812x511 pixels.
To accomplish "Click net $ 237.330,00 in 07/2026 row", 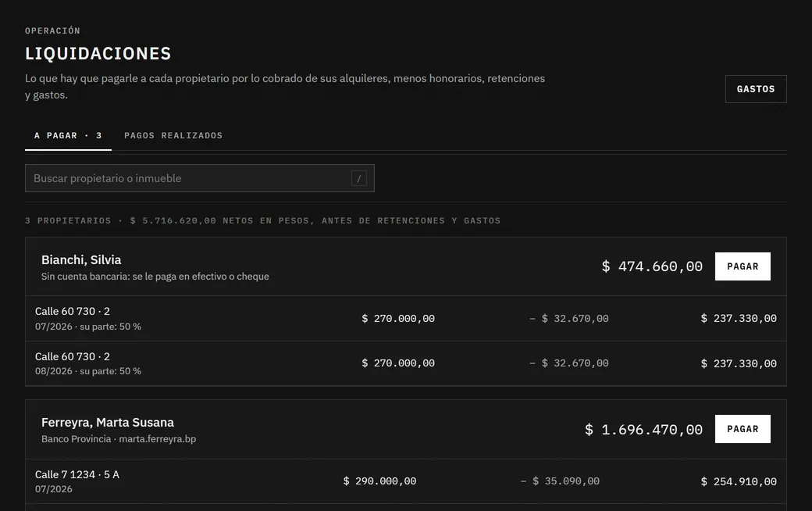I will pos(739,318).
